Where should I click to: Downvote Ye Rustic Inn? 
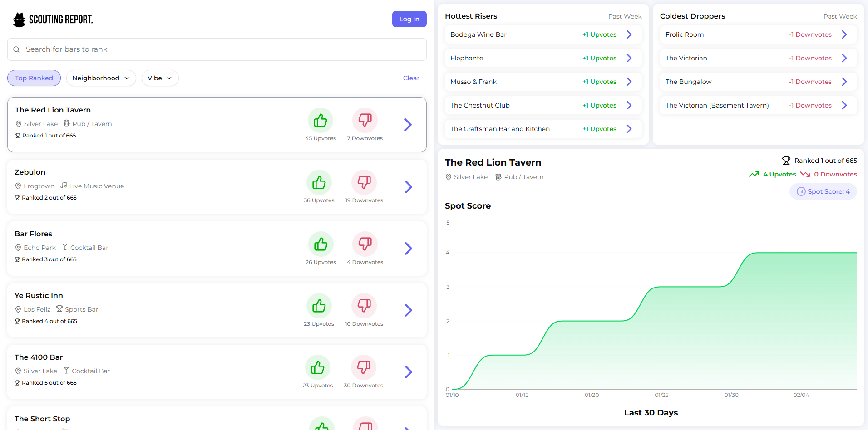click(364, 306)
